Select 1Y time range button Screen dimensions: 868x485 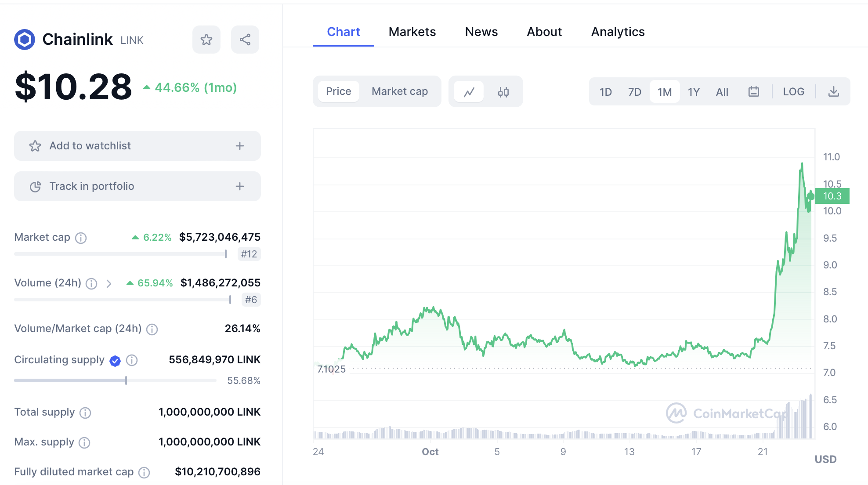coord(693,92)
